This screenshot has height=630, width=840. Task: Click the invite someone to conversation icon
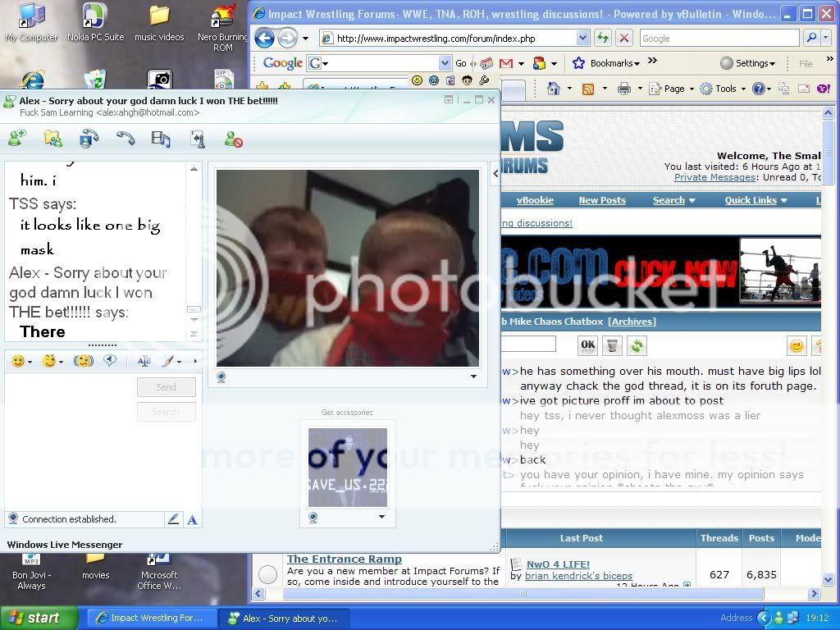click(16, 139)
